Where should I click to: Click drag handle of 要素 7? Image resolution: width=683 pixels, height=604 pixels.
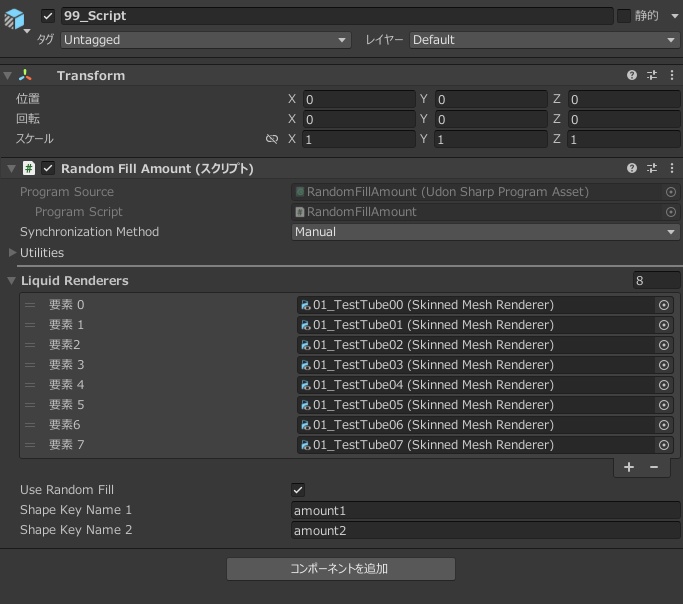point(30,445)
